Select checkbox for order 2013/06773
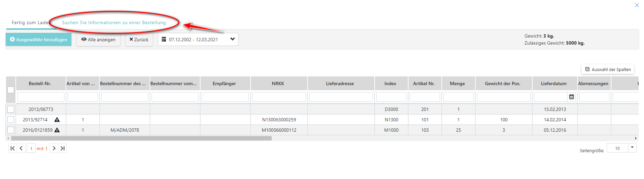The image size is (644, 179). [x=11, y=109]
